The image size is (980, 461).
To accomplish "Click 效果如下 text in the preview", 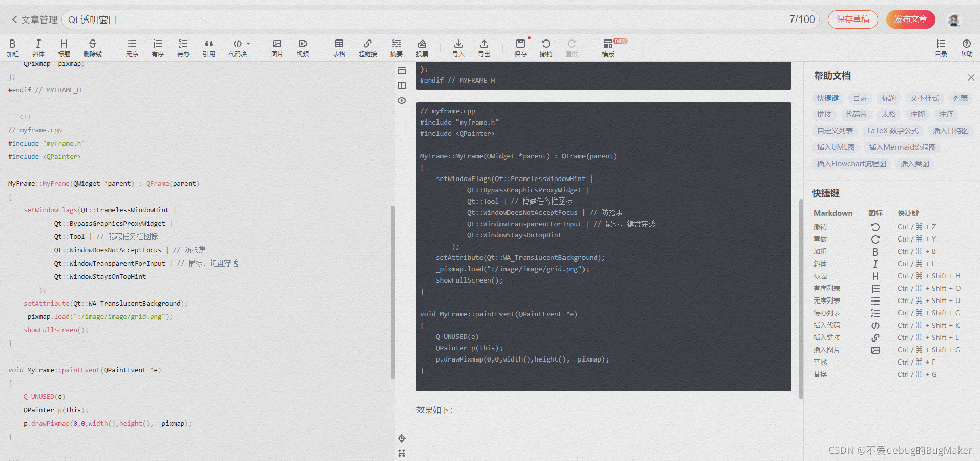I will [x=434, y=410].
